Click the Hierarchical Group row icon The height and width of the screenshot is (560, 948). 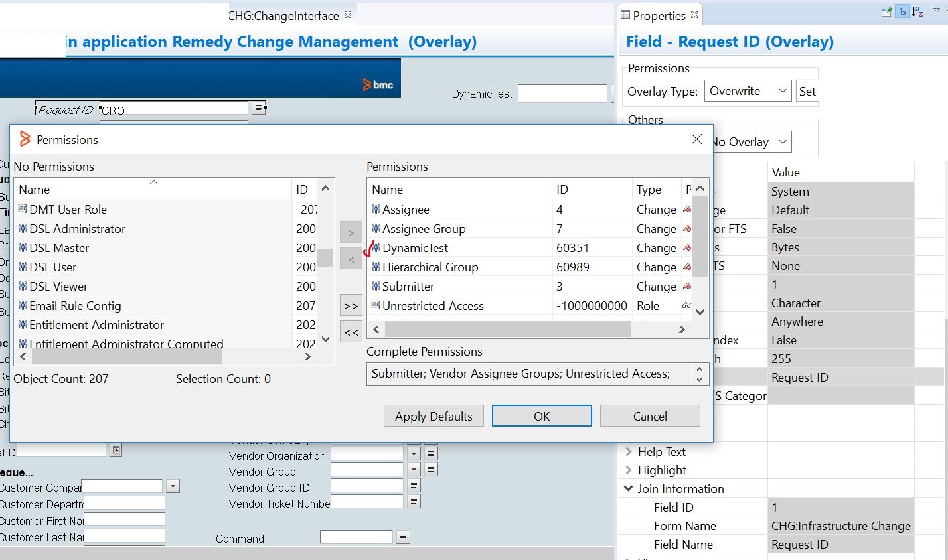tap(376, 267)
